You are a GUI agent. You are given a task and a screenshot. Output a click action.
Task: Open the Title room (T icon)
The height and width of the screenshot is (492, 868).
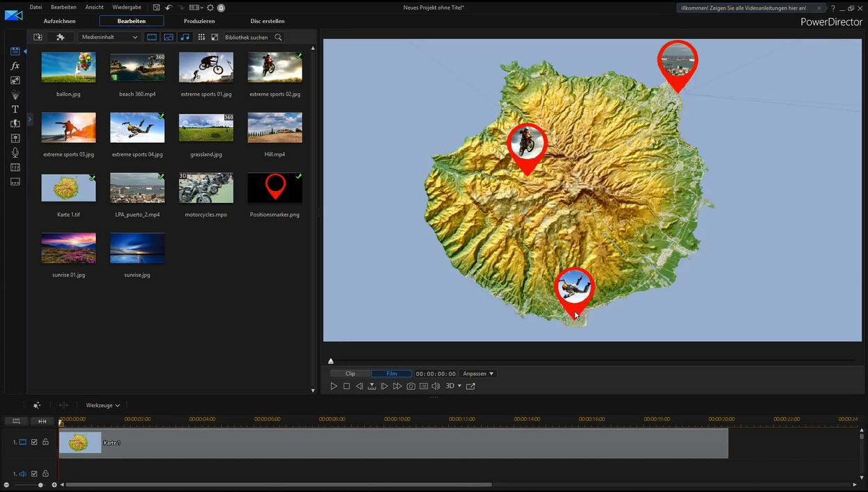(15, 109)
